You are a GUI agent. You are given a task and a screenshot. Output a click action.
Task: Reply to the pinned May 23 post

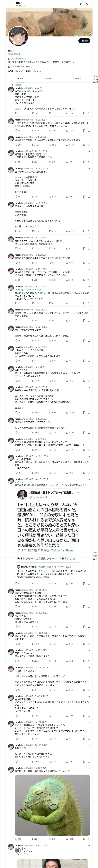pyautogui.click(x=17, y=113)
